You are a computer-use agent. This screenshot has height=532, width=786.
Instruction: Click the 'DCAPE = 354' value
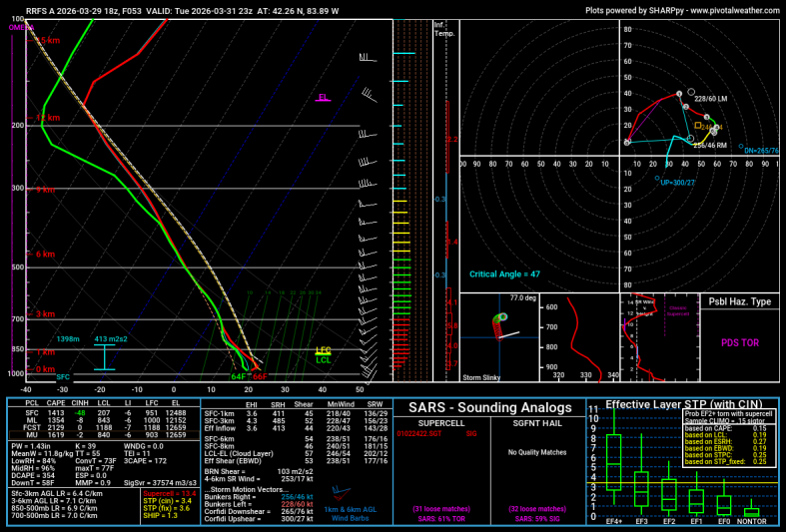click(x=33, y=476)
